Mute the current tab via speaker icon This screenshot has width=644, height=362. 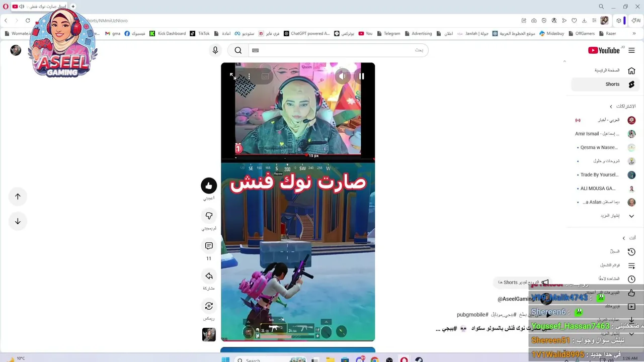click(x=22, y=7)
